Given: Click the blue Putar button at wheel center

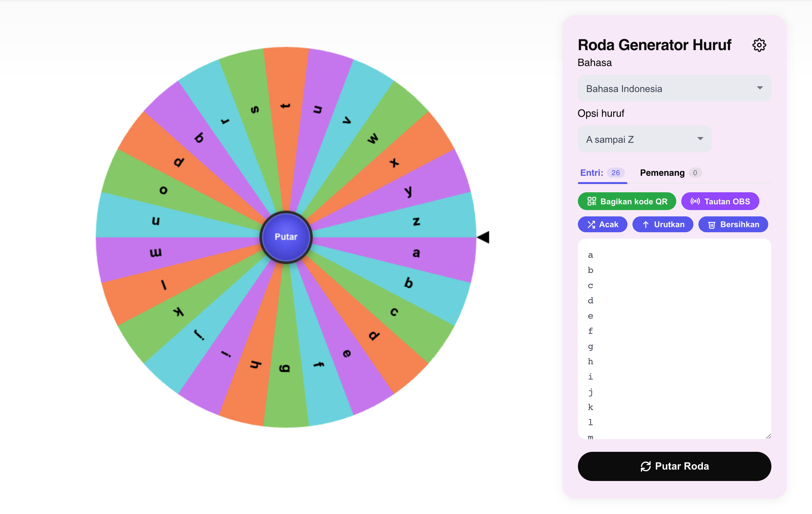Looking at the screenshot, I should [286, 237].
